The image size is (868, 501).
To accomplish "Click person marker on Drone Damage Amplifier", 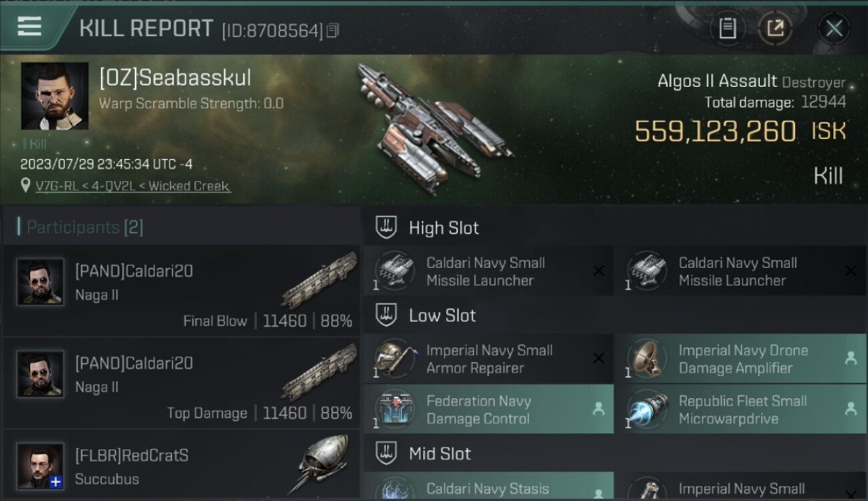I will point(851,358).
